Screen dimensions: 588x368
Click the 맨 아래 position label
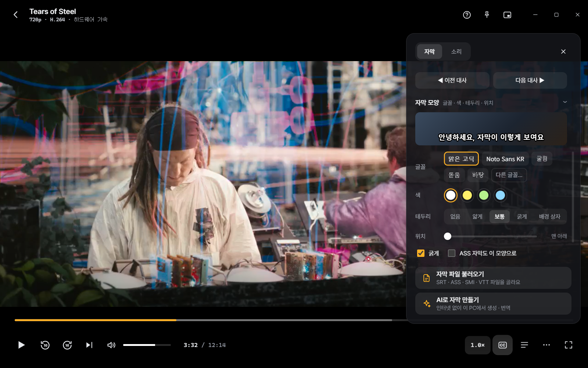[x=559, y=236]
